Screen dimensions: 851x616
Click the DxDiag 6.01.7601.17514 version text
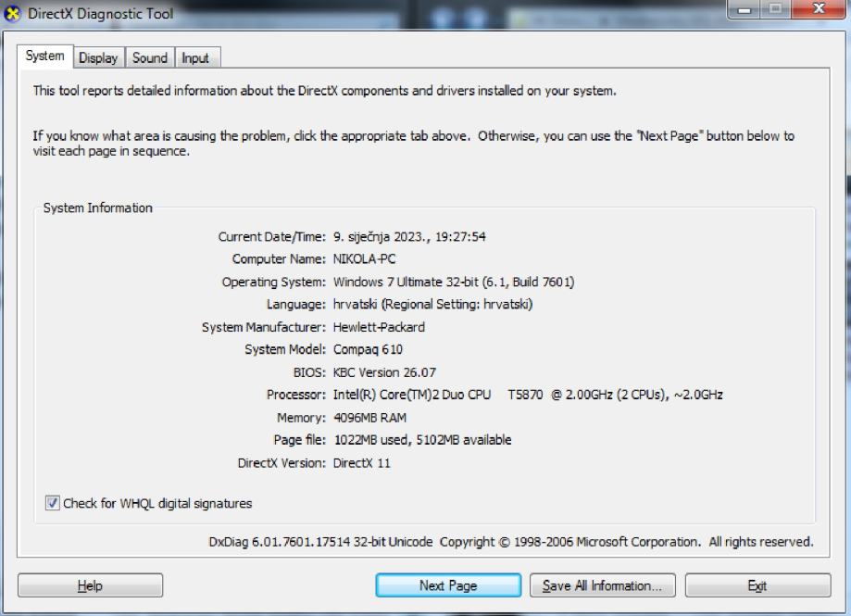pos(320,542)
